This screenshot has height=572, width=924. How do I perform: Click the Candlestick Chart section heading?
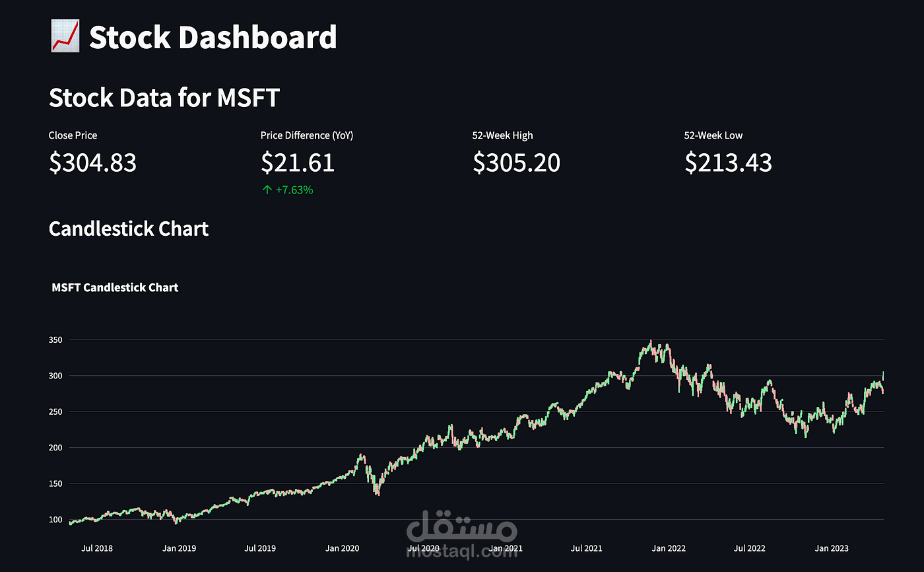[x=129, y=229]
